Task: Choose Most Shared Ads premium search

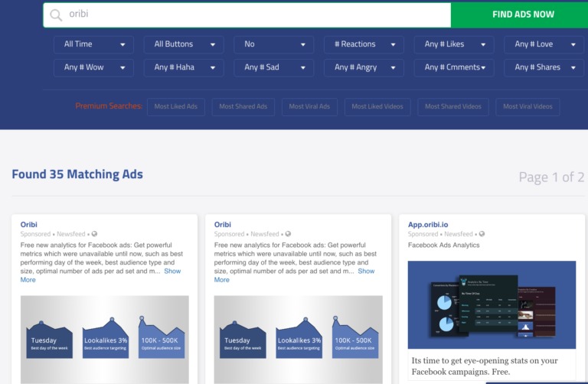Action: [243, 106]
